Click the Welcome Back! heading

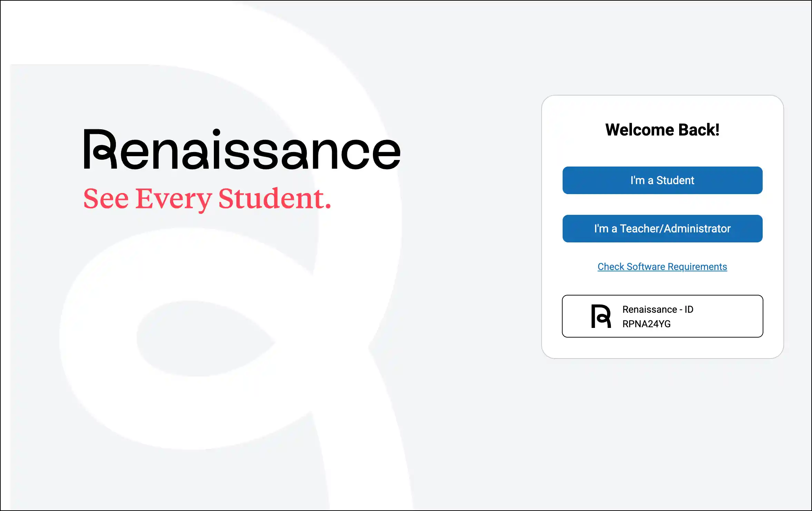click(x=662, y=130)
